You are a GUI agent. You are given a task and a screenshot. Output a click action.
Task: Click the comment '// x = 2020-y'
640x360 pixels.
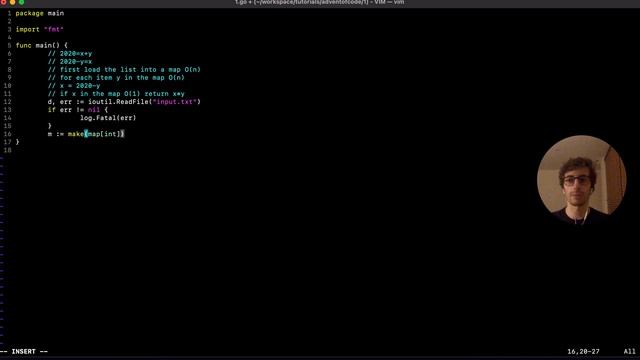[x=74, y=86]
